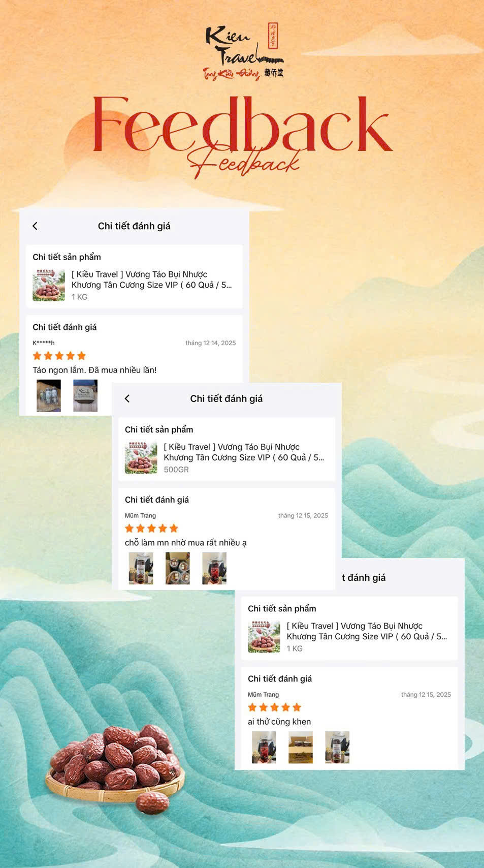This screenshot has width=484, height=868.
Task: Open product title link in 500GR card
Action: coord(244,452)
